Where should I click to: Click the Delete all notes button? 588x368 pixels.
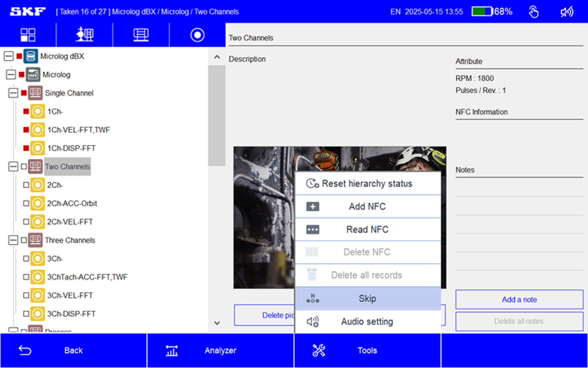(519, 321)
